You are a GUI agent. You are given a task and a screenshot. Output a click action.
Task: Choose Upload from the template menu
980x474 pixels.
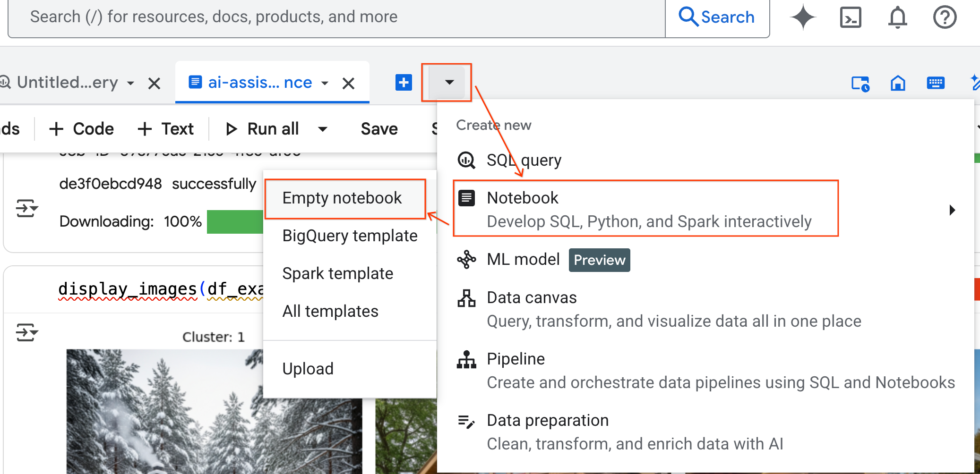[x=308, y=369]
